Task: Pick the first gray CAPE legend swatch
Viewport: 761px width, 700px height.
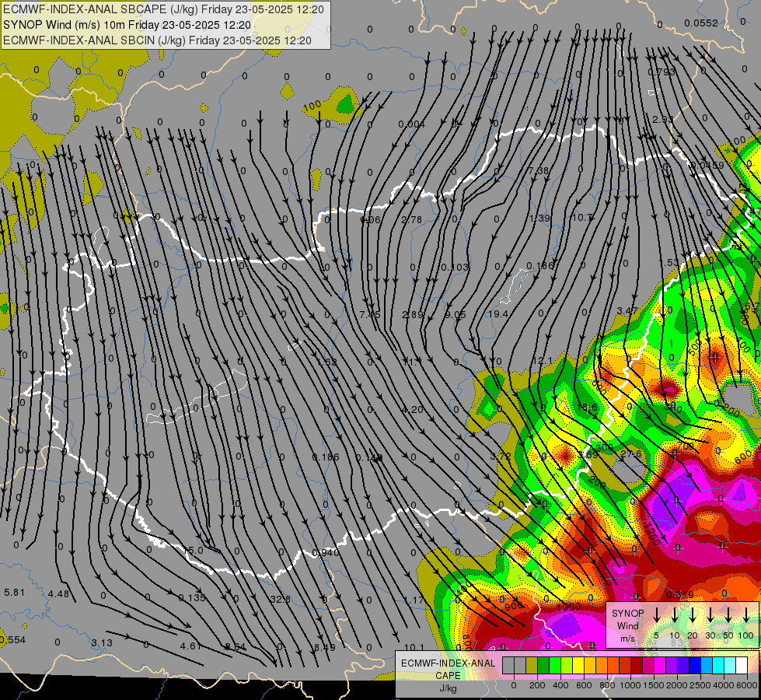Action: tap(508, 665)
